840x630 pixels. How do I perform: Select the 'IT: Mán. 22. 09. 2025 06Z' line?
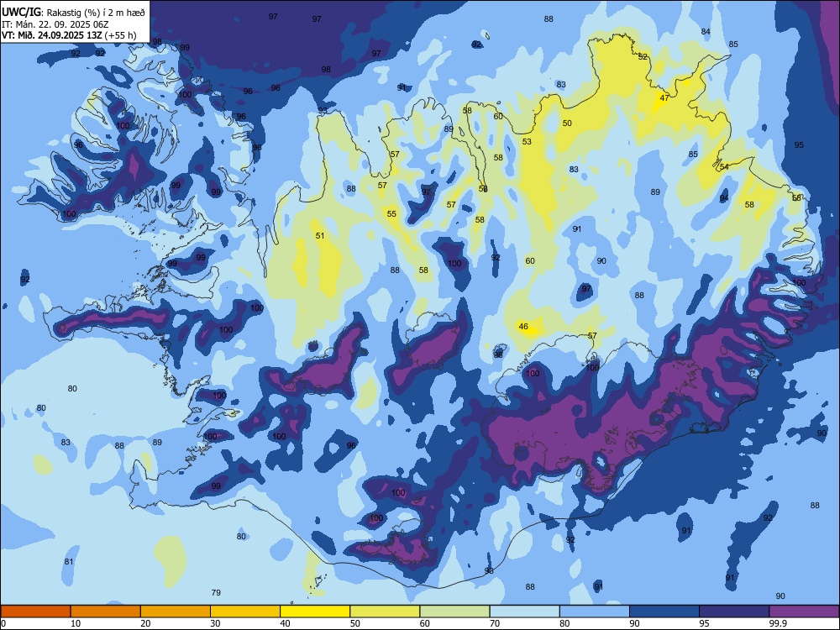point(55,24)
